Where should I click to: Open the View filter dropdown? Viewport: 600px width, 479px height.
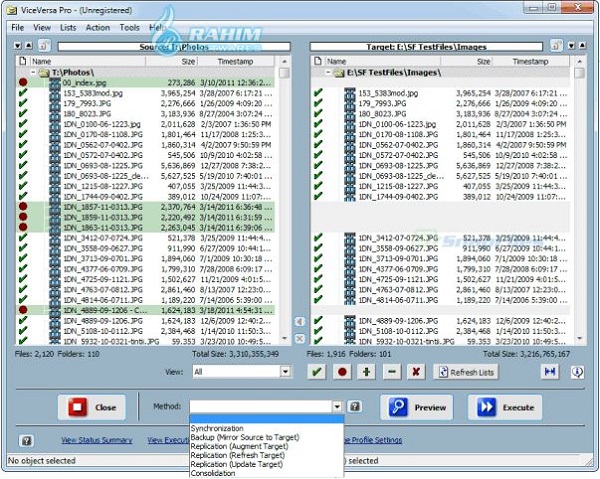(286, 371)
